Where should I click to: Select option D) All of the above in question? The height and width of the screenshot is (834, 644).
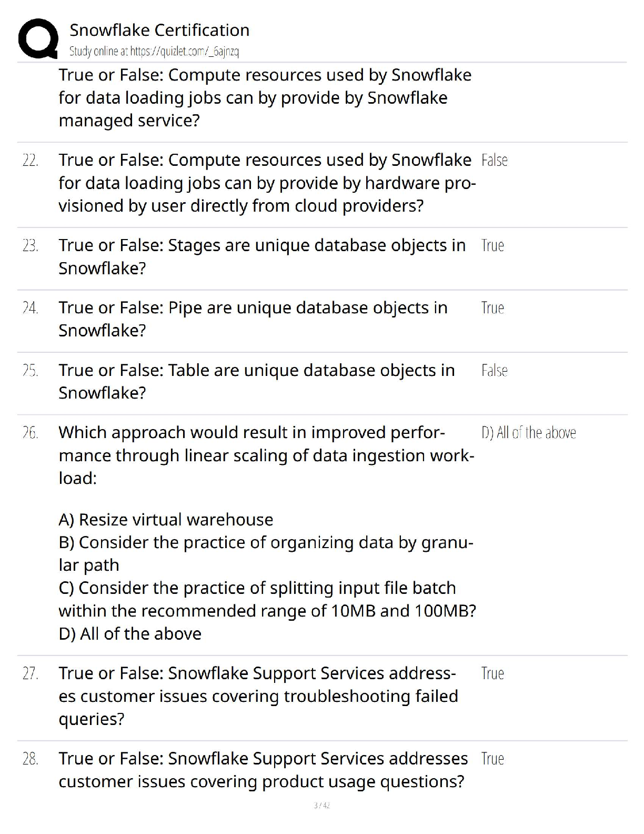[130, 633]
